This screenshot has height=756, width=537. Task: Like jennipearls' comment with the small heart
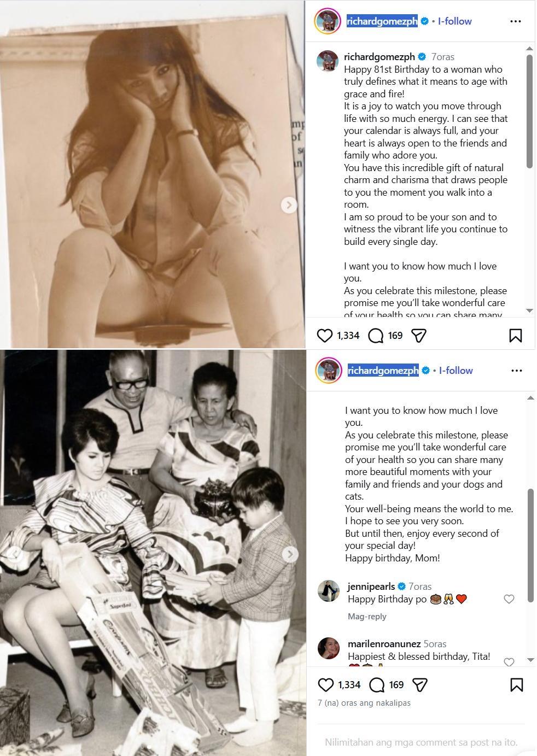click(x=509, y=599)
